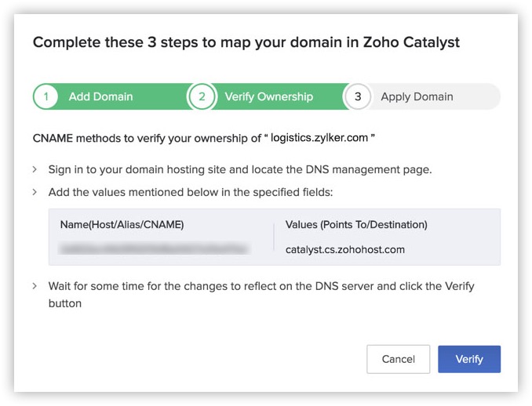Go to the Verify Ownership step label
This screenshot has height=406, width=532.
(x=268, y=96)
